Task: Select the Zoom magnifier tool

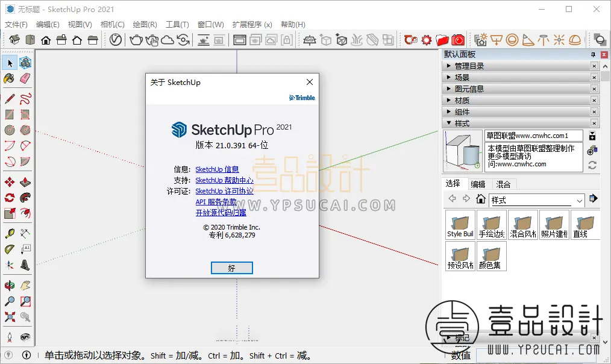Action: coord(10,301)
